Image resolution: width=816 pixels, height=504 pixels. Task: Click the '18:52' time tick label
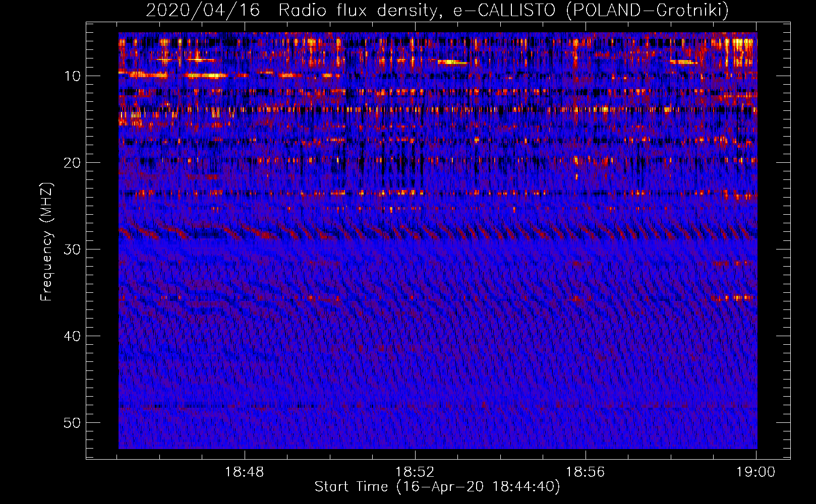coord(415,472)
